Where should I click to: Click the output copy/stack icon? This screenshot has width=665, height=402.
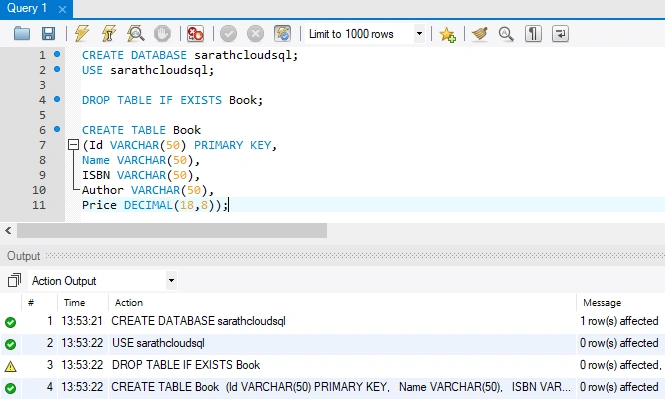pyautogui.click(x=14, y=280)
